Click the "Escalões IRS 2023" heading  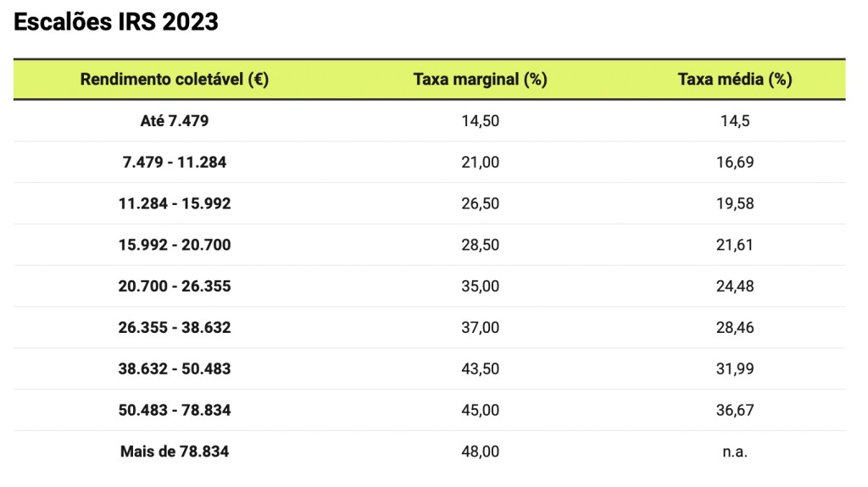(x=116, y=22)
